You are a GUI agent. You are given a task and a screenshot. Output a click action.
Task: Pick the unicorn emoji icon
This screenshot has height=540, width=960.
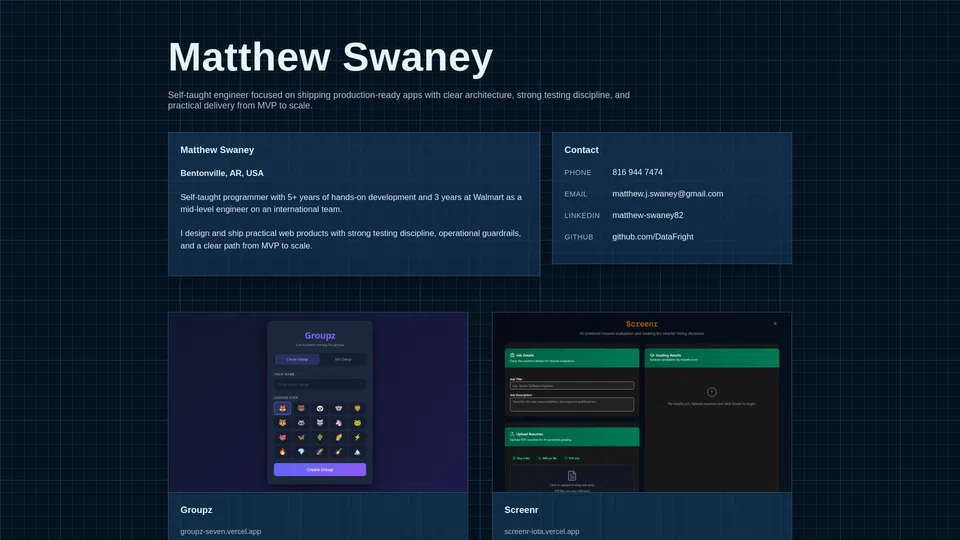tap(339, 422)
